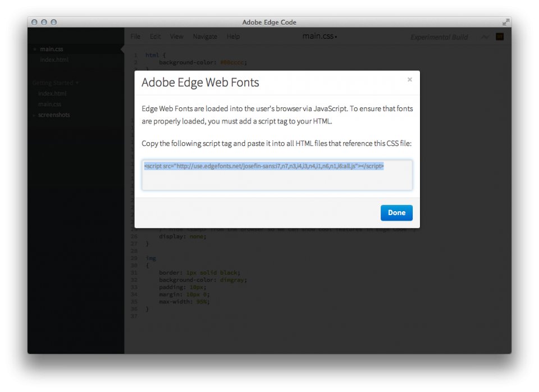Open the Edit menu
Image resolution: width=539 pixels, height=392 pixels.
point(155,37)
